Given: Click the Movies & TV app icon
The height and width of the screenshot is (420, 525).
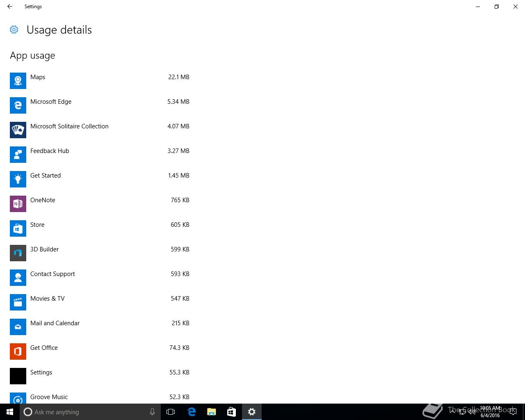Looking at the screenshot, I should [18, 302].
